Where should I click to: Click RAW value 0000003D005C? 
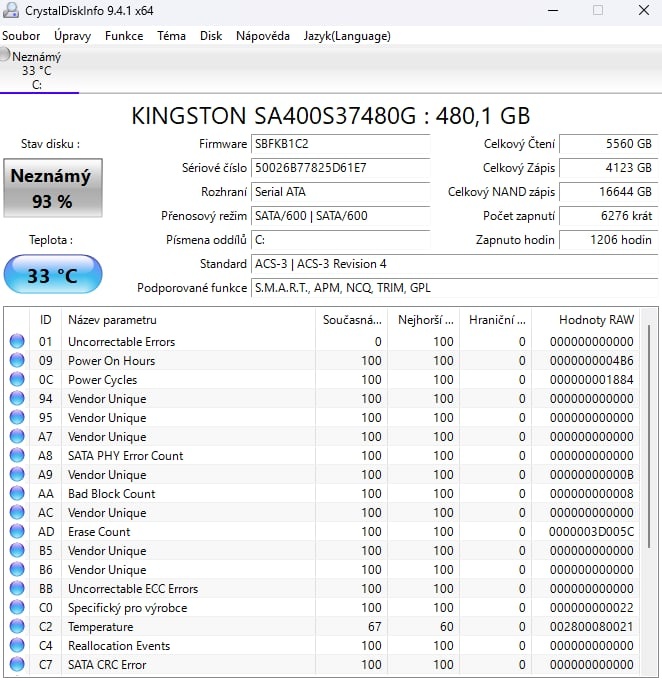click(x=591, y=532)
